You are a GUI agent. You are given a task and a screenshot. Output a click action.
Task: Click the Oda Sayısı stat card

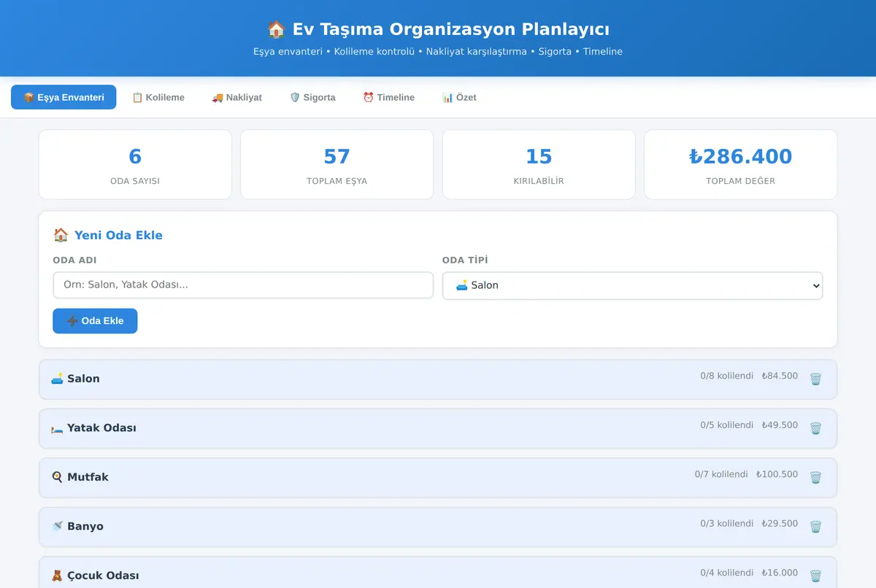tap(135, 165)
